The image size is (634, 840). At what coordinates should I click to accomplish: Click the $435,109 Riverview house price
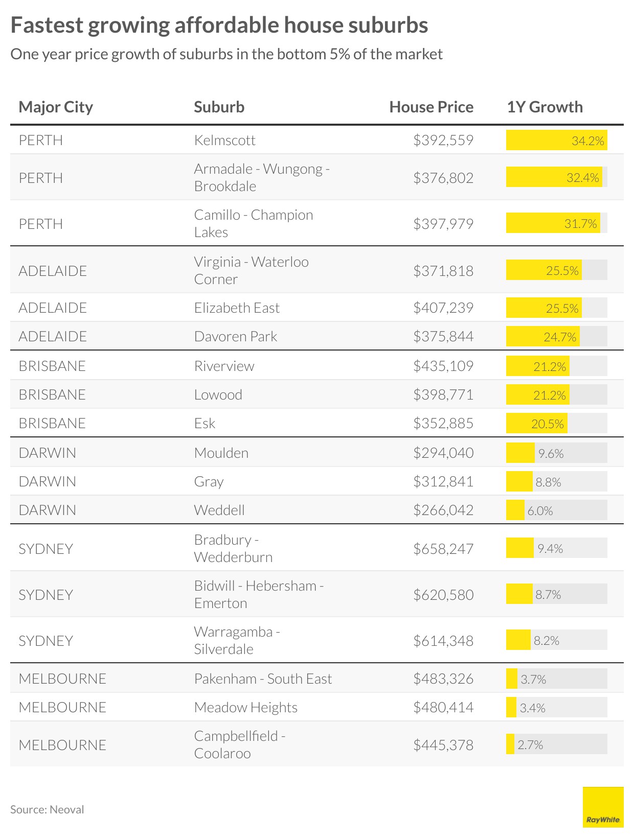click(x=443, y=366)
